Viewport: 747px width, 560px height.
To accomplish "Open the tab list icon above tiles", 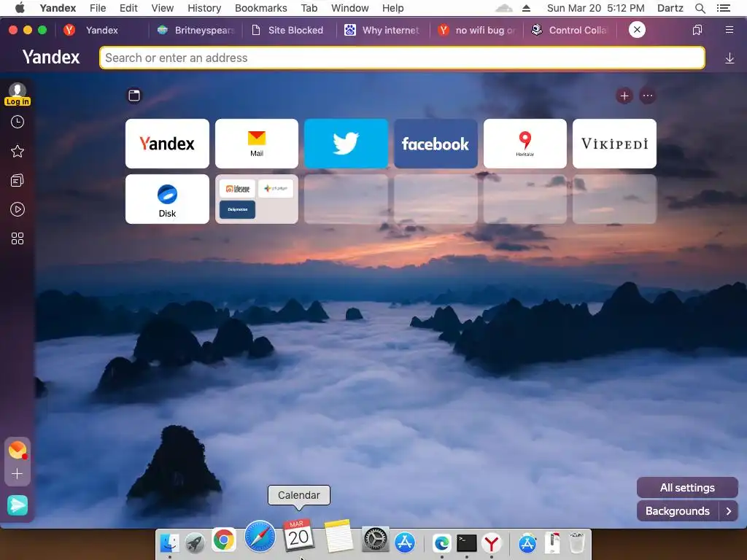I will tap(134, 96).
